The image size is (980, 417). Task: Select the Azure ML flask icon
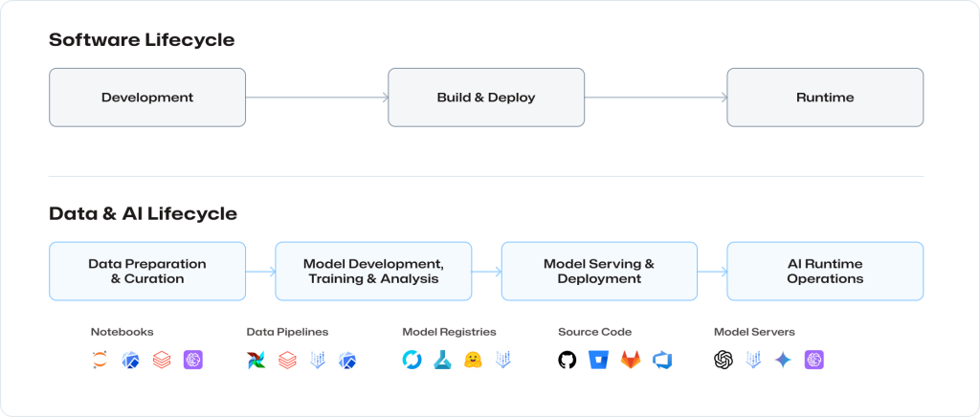point(443,360)
